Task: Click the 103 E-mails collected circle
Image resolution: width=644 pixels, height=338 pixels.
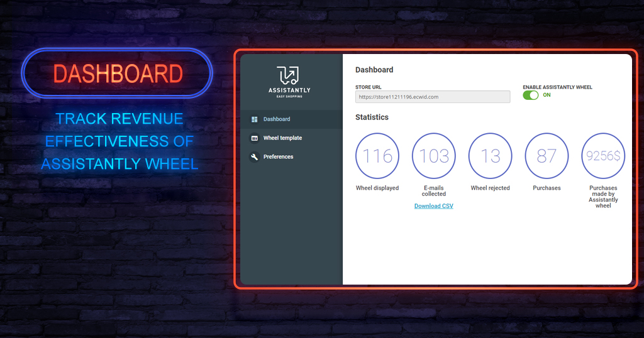Action: click(434, 156)
